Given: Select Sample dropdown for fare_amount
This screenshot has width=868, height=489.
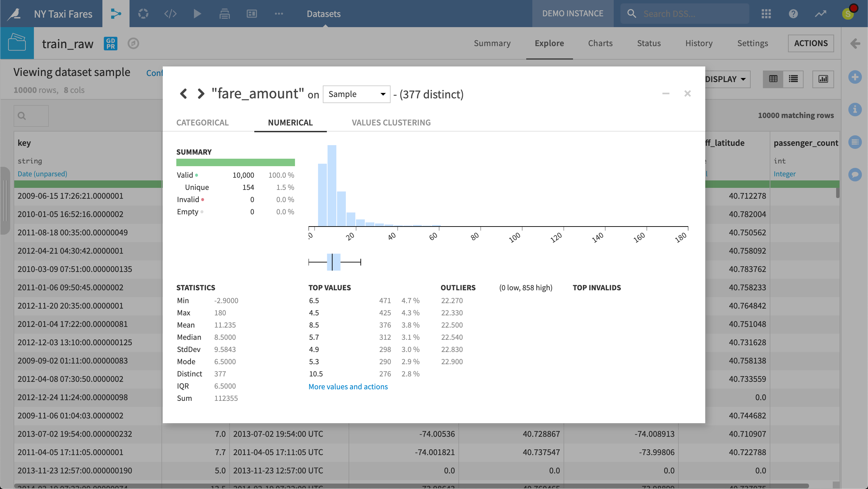Looking at the screenshot, I should tap(356, 94).
